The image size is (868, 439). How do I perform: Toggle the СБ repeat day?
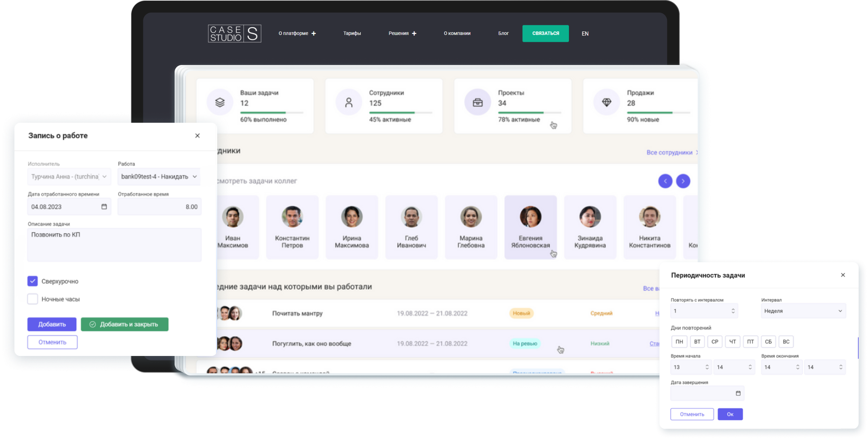coord(768,342)
